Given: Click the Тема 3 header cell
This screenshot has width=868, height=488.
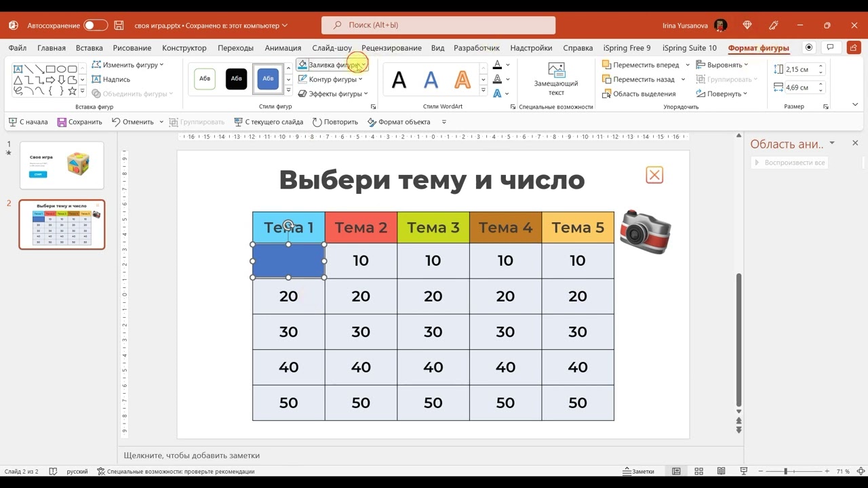Looking at the screenshot, I should coord(433,227).
